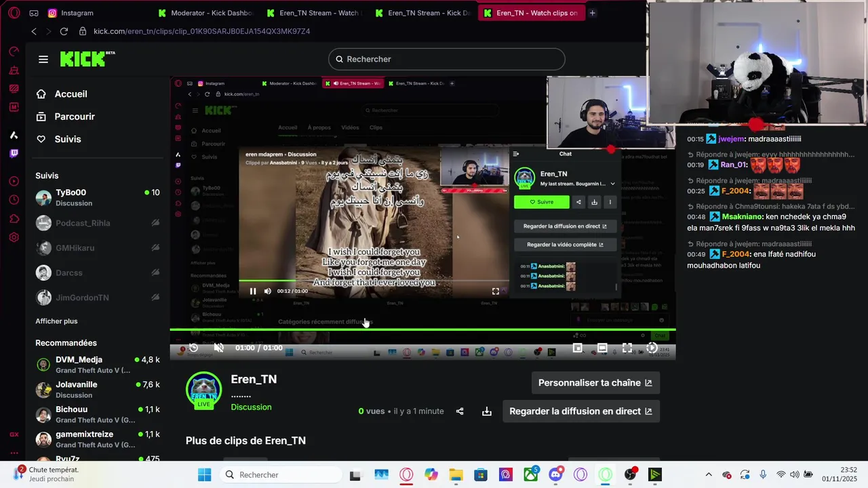Viewport: 868px width, 488px height.
Task: Open the clip playback settings icon
Action: tap(652, 348)
